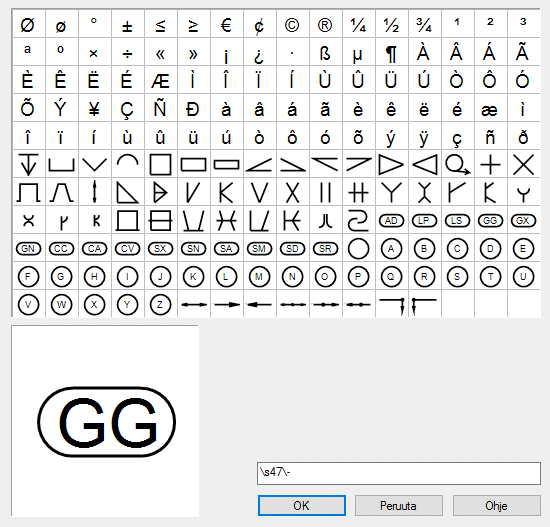The width and height of the screenshot is (550, 527).
Task: Select the yen sign character
Action: pos(94,109)
